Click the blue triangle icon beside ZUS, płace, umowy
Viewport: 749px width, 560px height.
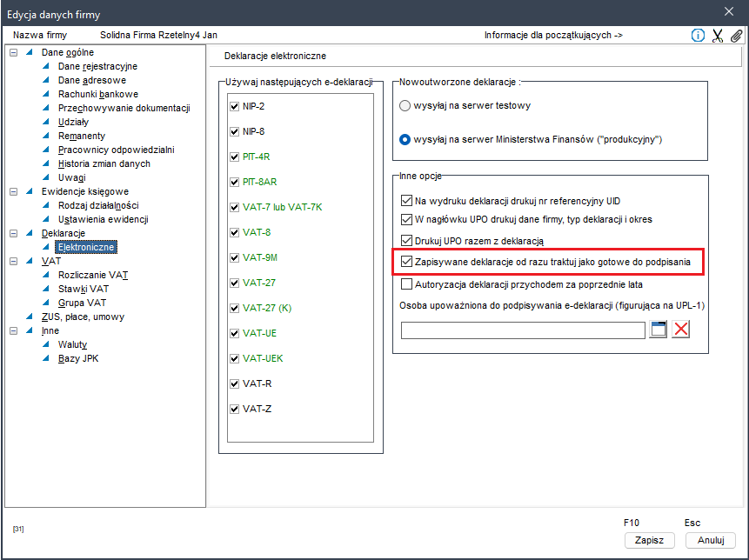(x=30, y=317)
